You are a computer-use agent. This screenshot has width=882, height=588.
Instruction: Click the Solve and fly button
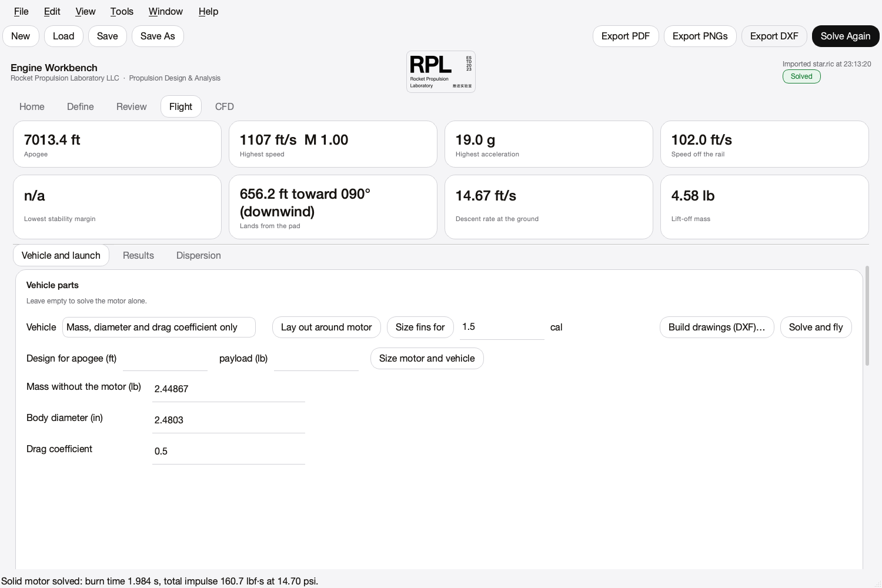pyautogui.click(x=816, y=327)
